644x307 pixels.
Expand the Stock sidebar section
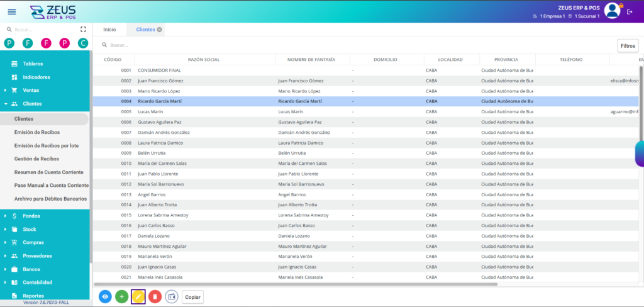click(x=30, y=229)
